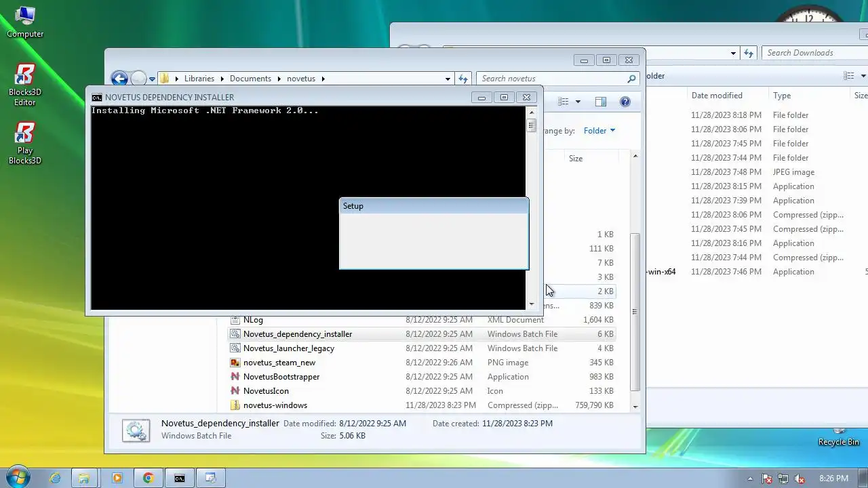Open view options arrow in Downloads window
The width and height of the screenshot is (868, 488).
tap(863, 76)
